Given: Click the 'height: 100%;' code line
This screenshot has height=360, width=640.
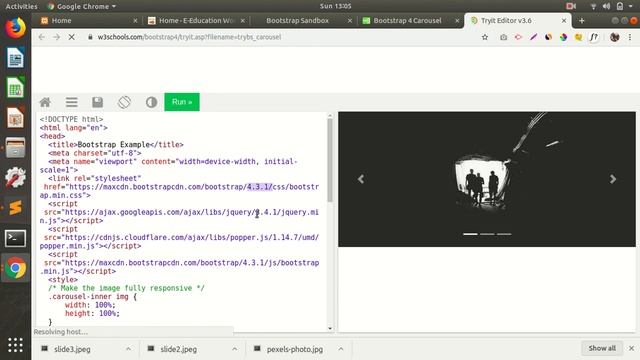Looking at the screenshot, I should tap(92, 313).
